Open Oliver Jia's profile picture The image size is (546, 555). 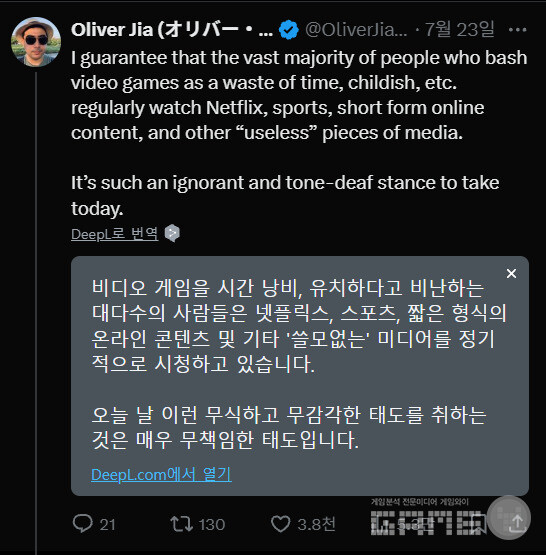[36, 42]
